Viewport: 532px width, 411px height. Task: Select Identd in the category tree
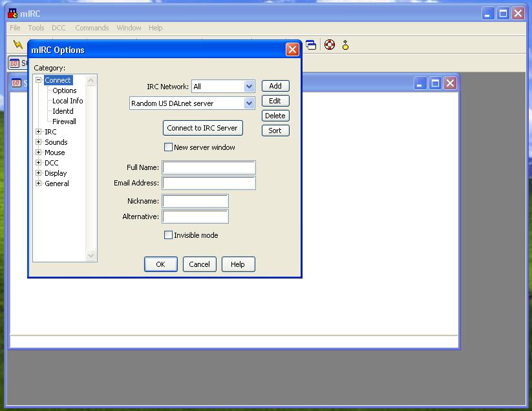63,111
